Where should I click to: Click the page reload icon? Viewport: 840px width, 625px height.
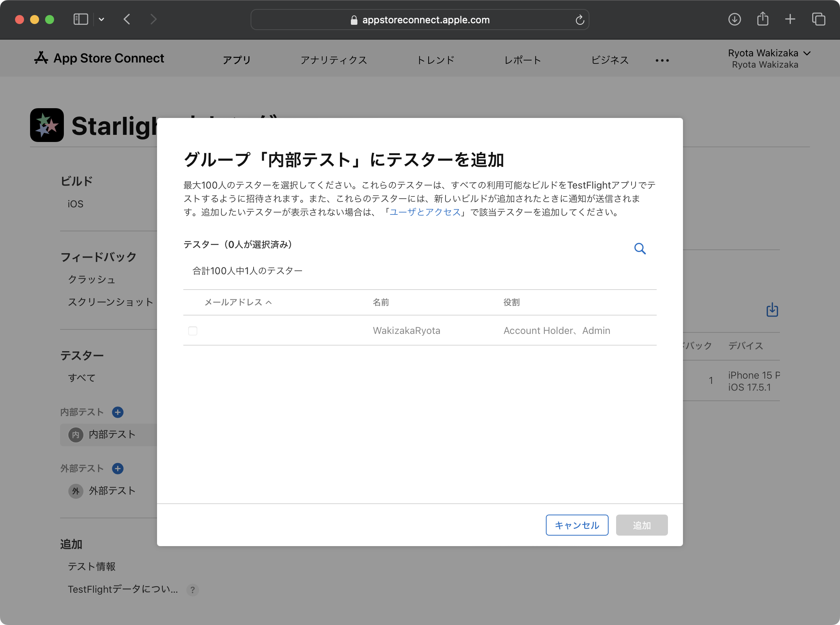[580, 20]
